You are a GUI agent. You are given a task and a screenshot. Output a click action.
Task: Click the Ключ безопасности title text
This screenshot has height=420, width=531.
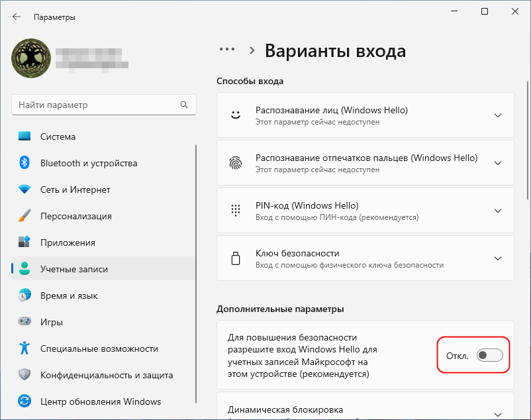pos(297,253)
